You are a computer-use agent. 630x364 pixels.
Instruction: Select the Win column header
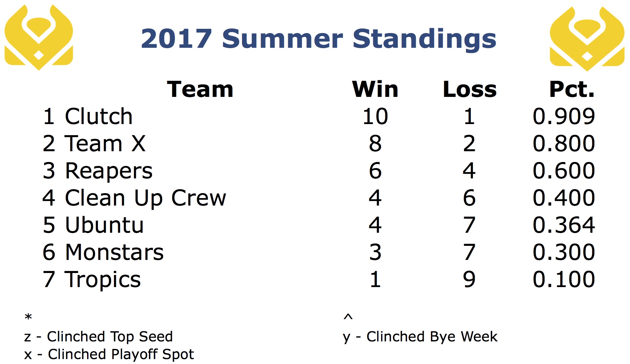click(375, 89)
